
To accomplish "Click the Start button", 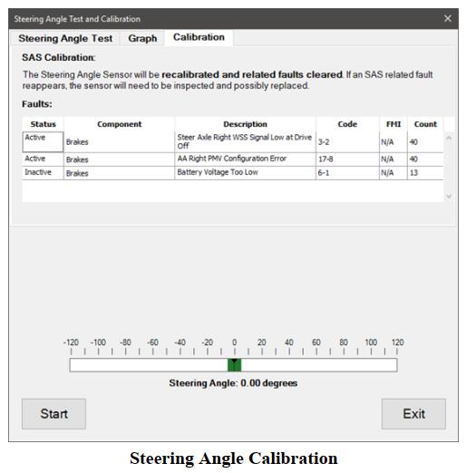I will (53, 414).
